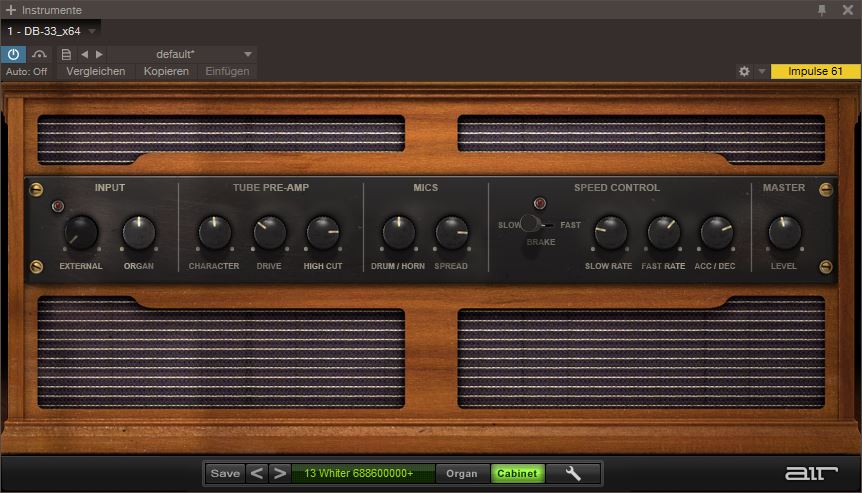Open the wrench setup page
Viewport: 862px width, 493px height.
coord(573,473)
